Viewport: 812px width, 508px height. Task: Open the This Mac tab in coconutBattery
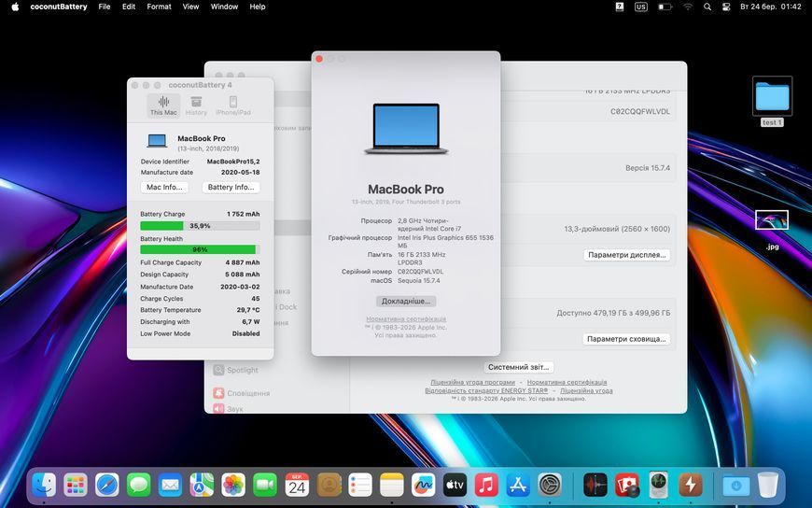click(163, 106)
